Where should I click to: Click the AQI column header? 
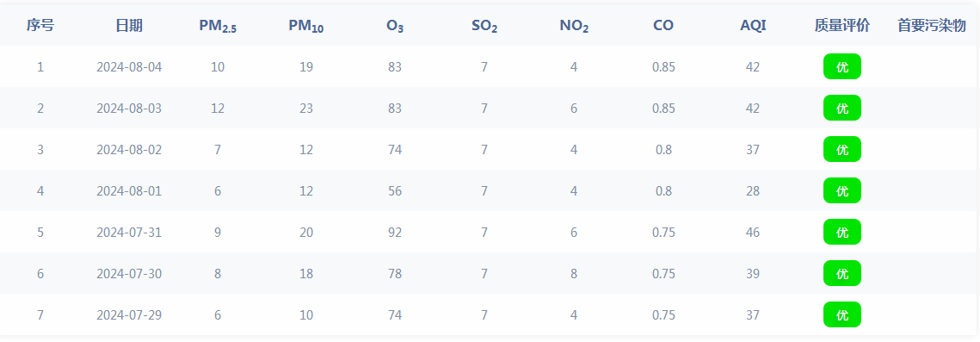753,26
